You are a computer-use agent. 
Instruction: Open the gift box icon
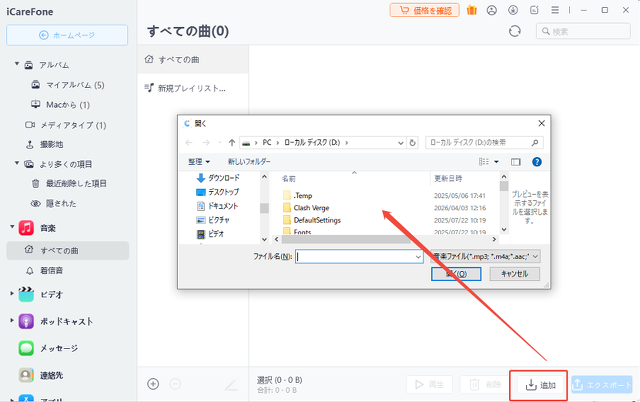472,10
